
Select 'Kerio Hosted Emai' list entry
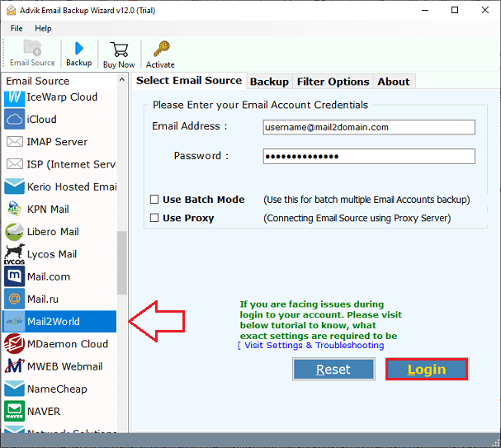(x=72, y=186)
